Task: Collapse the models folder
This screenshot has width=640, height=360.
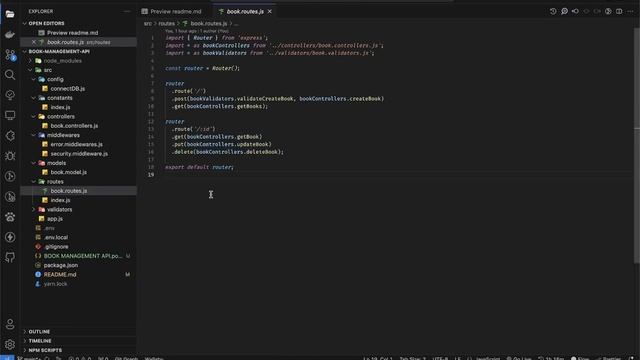Action: (56, 163)
